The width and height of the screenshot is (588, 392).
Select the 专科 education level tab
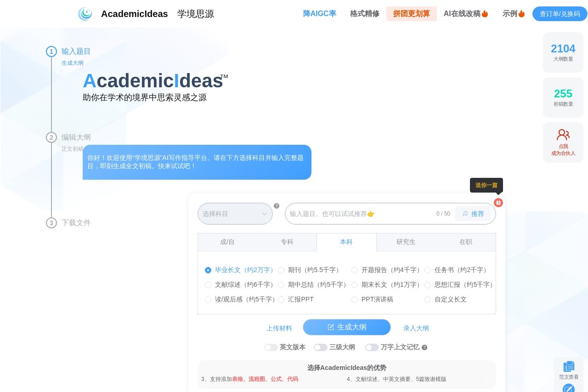(287, 242)
